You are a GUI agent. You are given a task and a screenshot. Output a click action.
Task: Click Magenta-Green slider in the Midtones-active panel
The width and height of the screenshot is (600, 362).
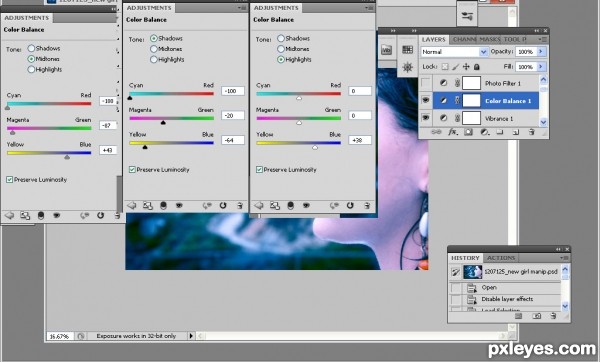pos(49,129)
